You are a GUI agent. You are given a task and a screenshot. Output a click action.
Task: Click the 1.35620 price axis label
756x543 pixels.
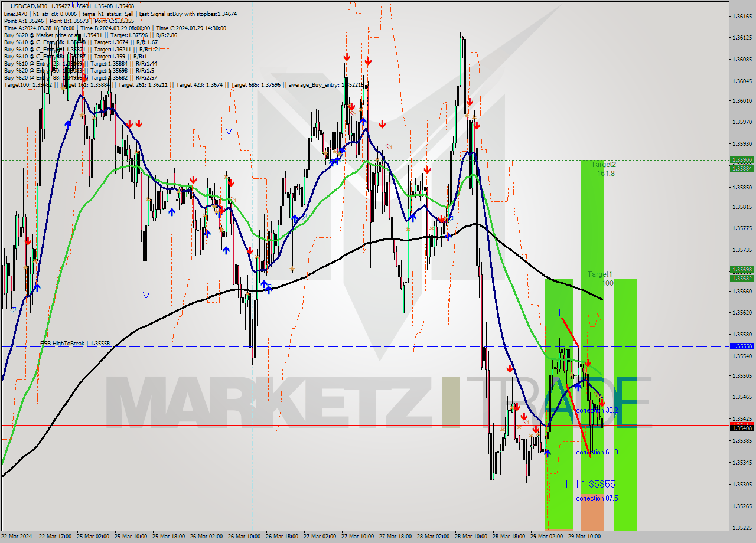pyautogui.click(x=742, y=313)
